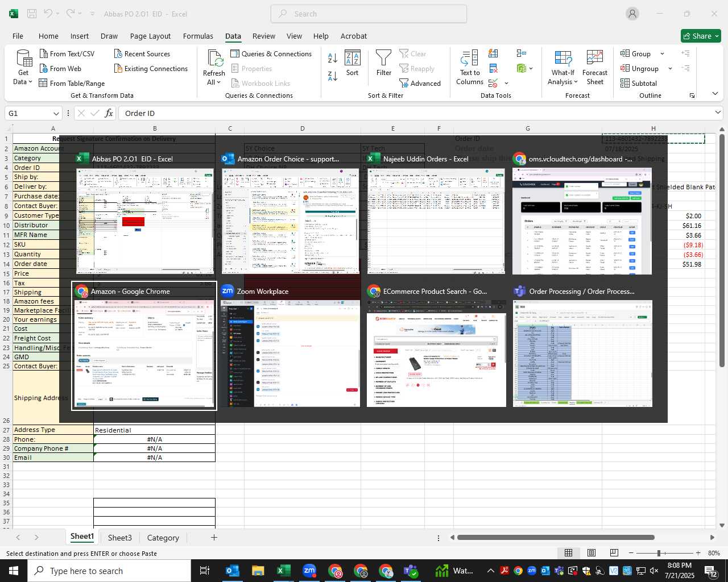Viewport: 728px width, 582px height.
Task: Open Outlook from the taskbar
Action: [x=232, y=571]
